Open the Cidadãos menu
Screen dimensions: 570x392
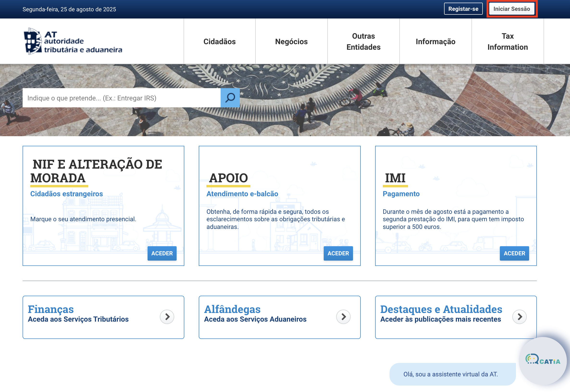(219, 42)
